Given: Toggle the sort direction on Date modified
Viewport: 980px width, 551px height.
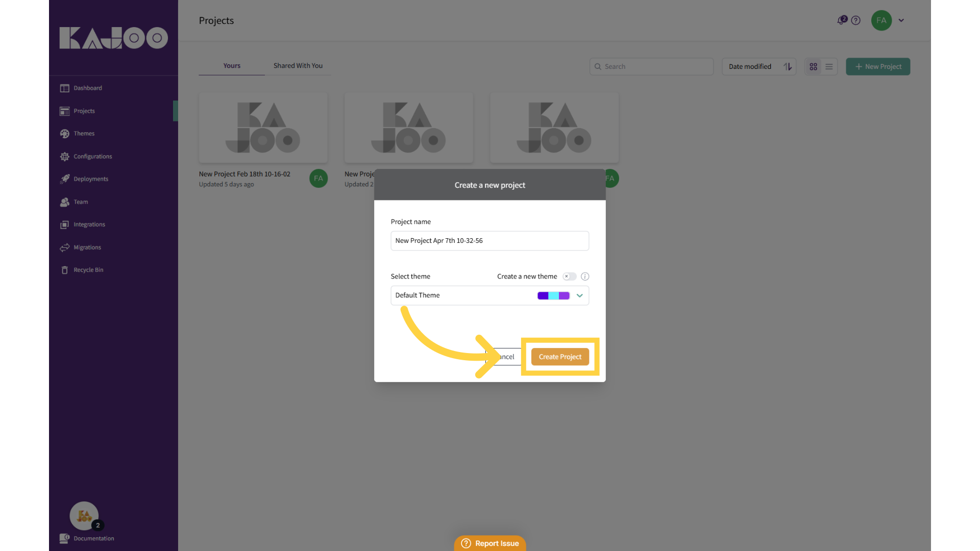Looking at the screenshot, I should point(787,66).
